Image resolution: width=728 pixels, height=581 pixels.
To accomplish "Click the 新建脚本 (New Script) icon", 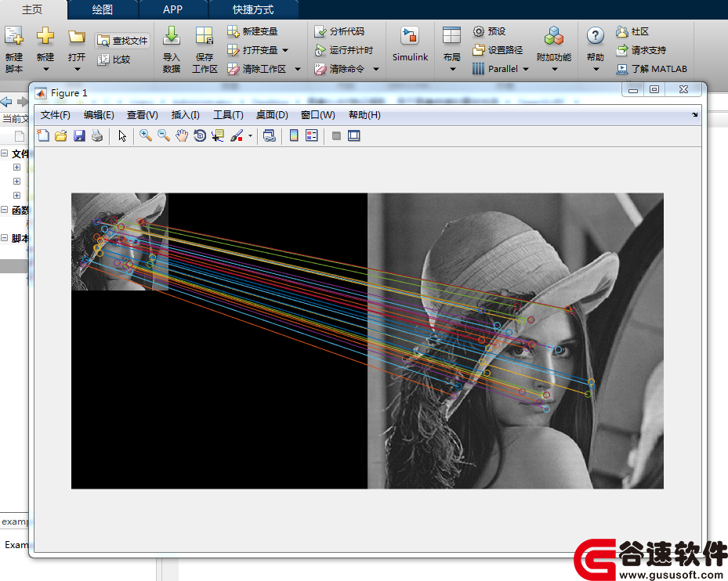I will [x=14, y=36].
